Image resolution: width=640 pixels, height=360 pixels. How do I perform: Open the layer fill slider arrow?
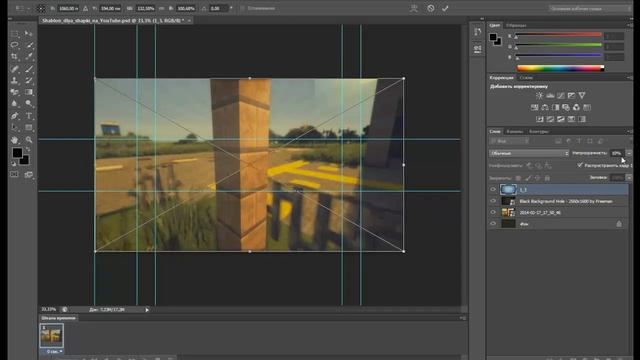(x=629, y=178)
